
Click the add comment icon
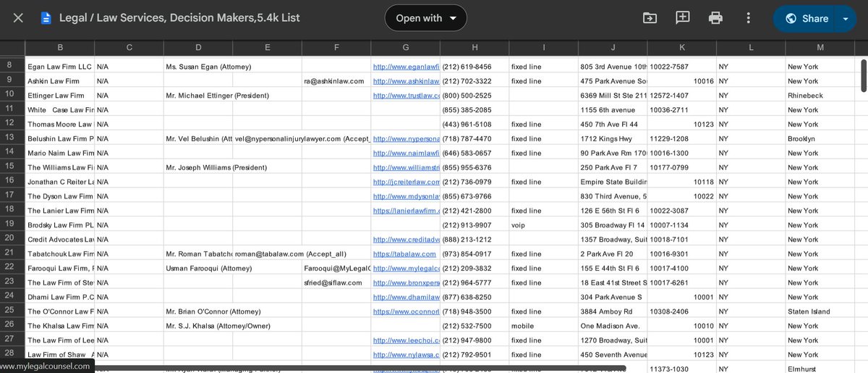(x=682, y=18)
